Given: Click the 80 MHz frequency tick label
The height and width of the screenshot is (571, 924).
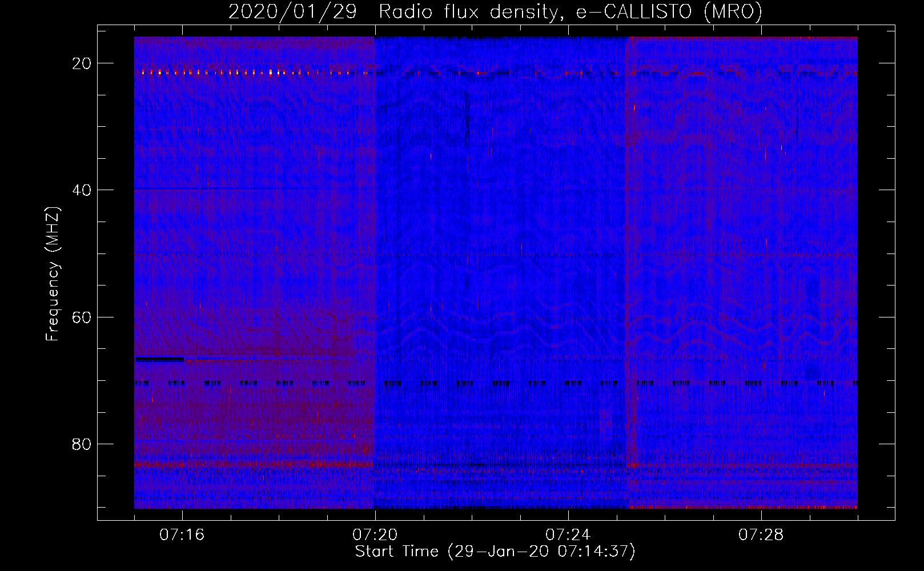Looking at the screenshot, I should (82, 444).
